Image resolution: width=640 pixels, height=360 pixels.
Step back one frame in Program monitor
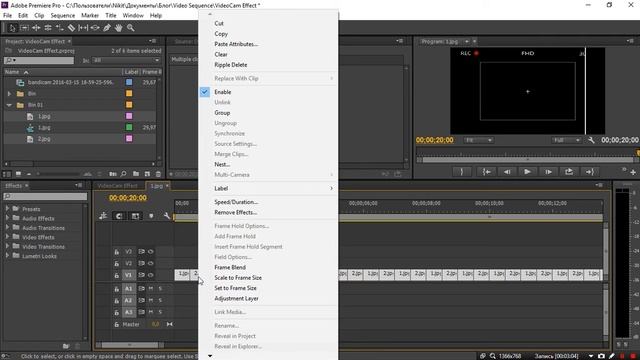507,172
